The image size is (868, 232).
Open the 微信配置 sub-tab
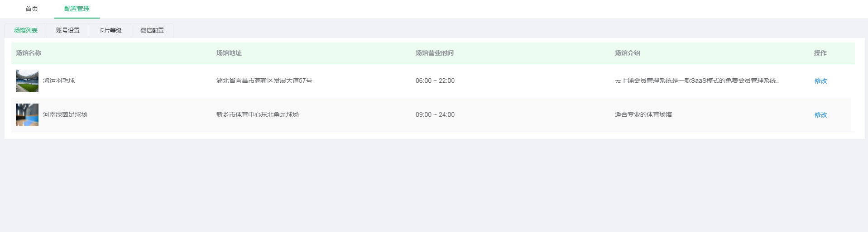click(x=152, y=30)
